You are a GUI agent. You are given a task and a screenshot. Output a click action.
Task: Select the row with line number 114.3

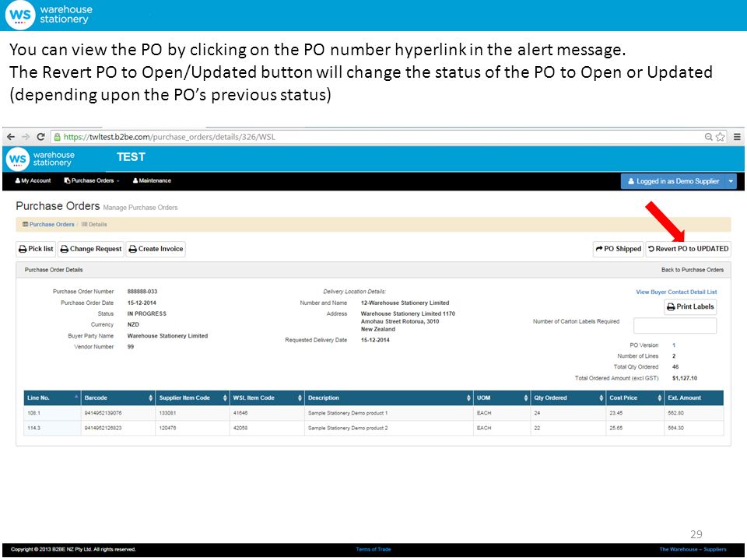coord(373,428)
